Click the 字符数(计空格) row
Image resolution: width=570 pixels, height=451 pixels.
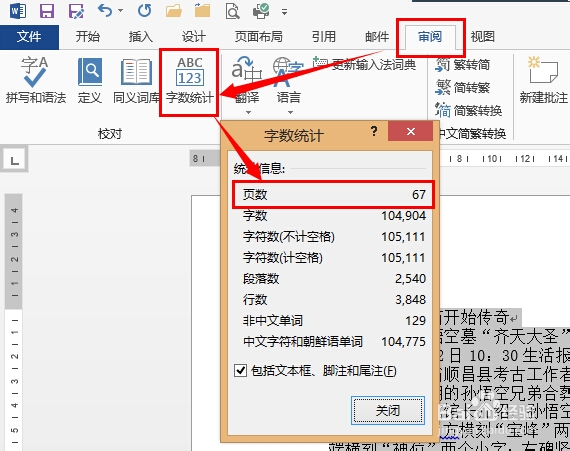pyautogui.click(x=334, y=258)
